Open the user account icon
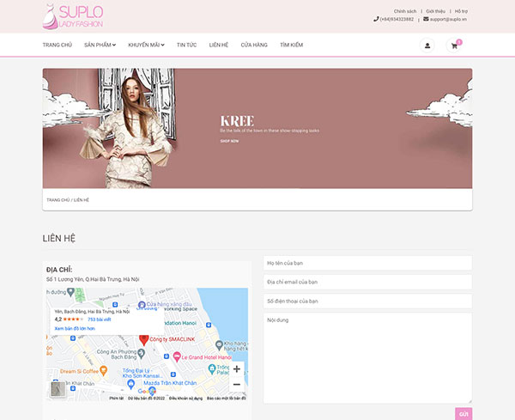Image resolution: width=515 pixels, height=420 pixels. point(427,46)
